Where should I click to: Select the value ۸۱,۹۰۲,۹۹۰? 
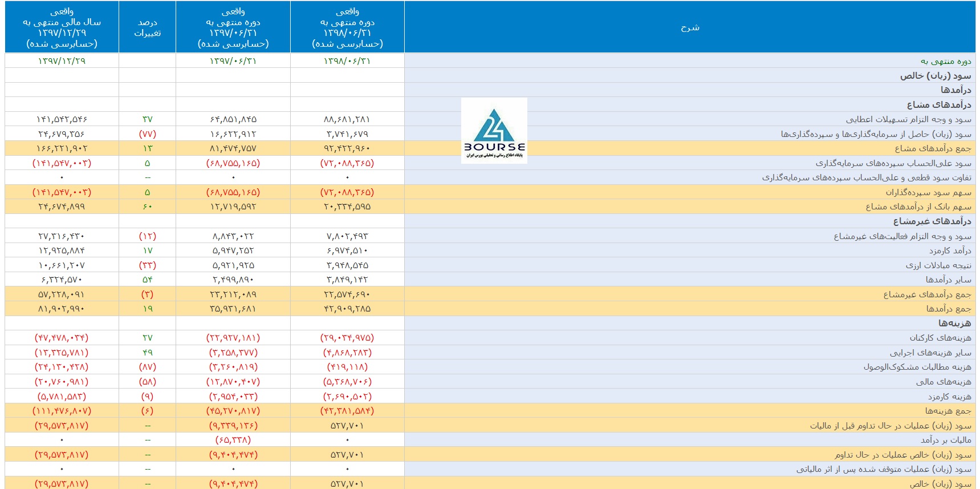pos(62,309)
